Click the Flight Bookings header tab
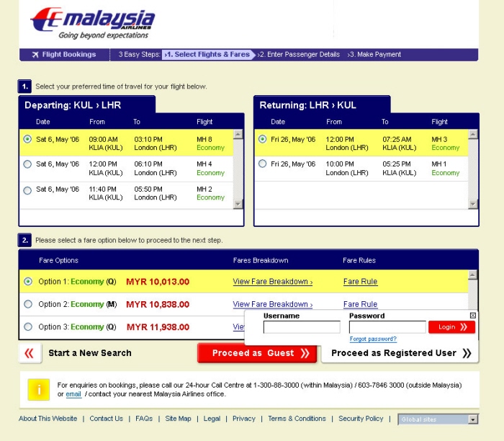 (64, 55)
